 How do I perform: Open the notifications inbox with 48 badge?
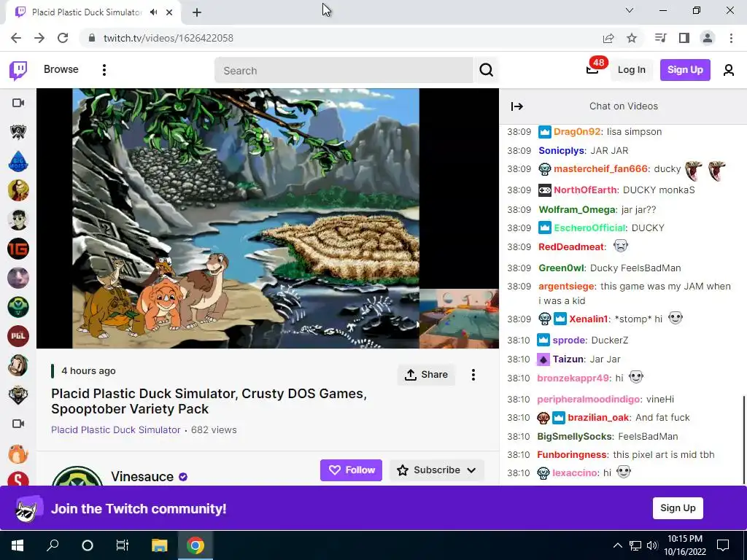coord(592,69)
